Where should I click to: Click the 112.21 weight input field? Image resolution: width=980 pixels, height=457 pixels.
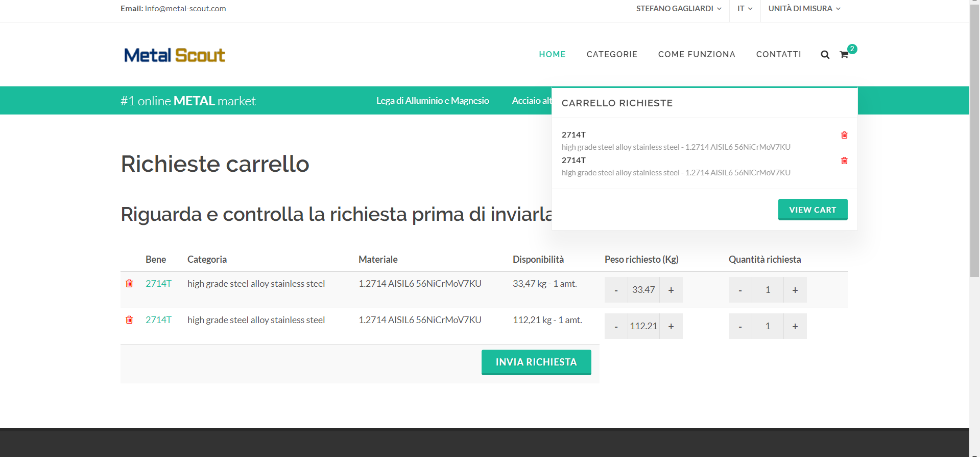click(x=643, y=326)
